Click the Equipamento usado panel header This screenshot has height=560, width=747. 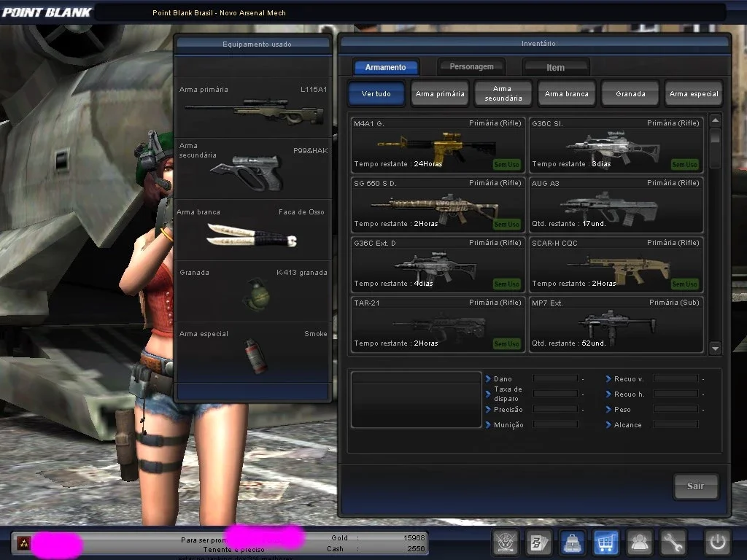coord(253,44)
